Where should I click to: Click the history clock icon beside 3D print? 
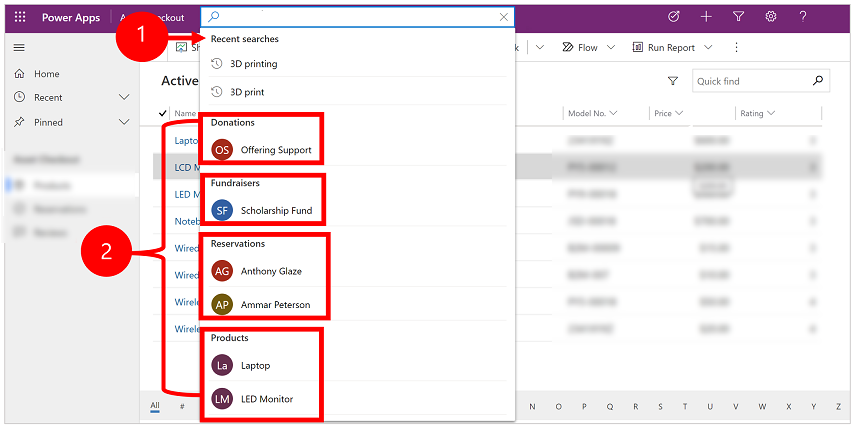pos(217,92)
